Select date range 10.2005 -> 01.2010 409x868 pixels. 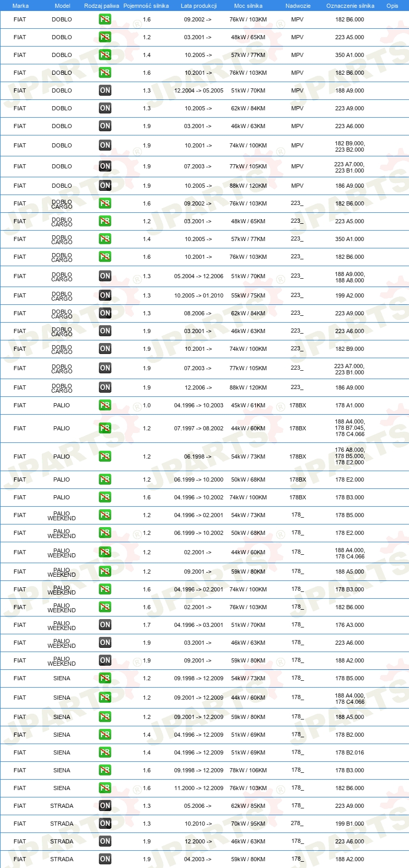click(x=199, y=295)
